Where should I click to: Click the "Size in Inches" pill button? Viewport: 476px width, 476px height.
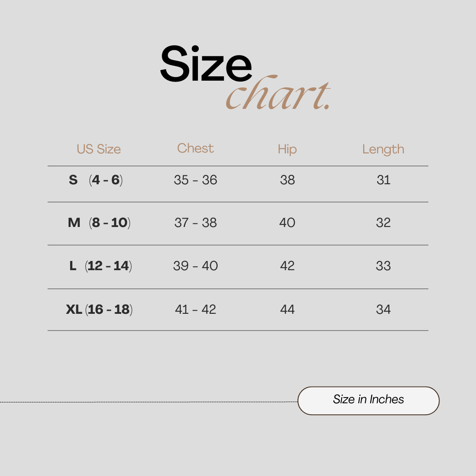click(368, 400)
